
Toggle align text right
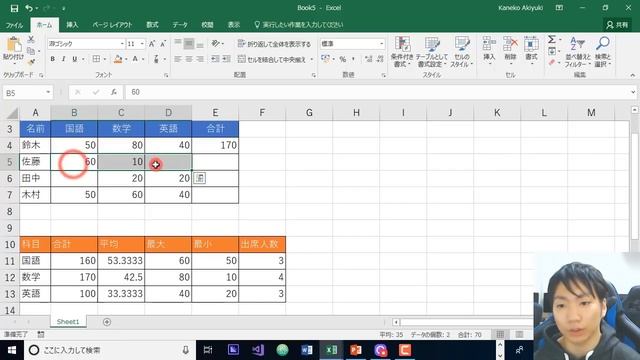[200, 59]
